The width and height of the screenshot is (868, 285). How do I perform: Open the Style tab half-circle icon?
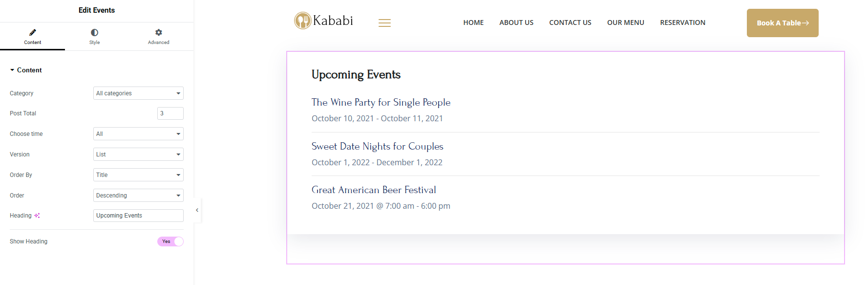[94, 32]
